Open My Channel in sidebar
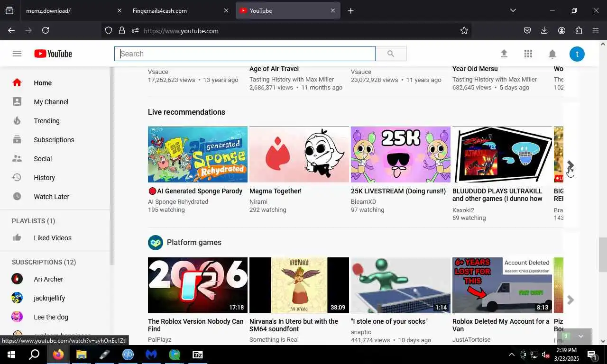The width and height of the screenshot is (607, 364). (x=51, y=102)
